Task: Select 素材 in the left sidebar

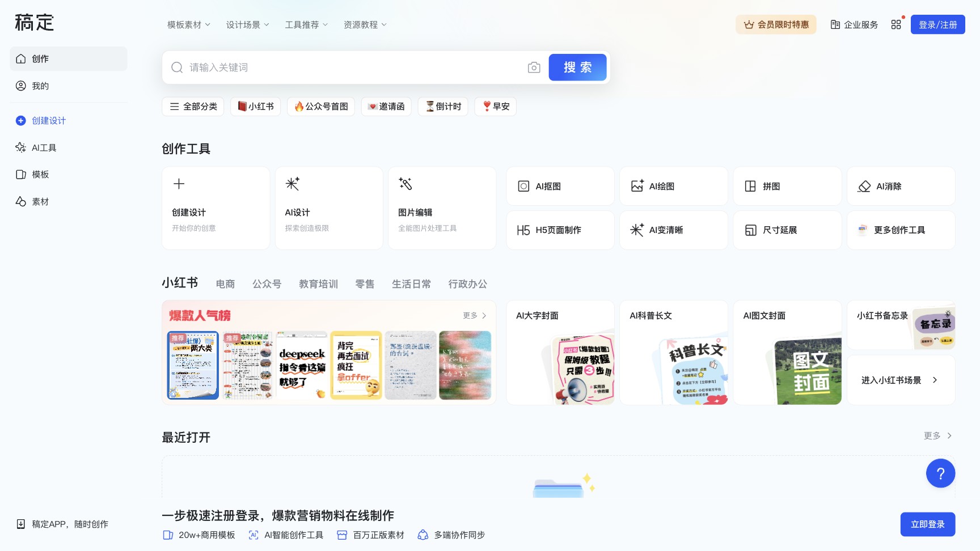Action: (x=40, y=201)
